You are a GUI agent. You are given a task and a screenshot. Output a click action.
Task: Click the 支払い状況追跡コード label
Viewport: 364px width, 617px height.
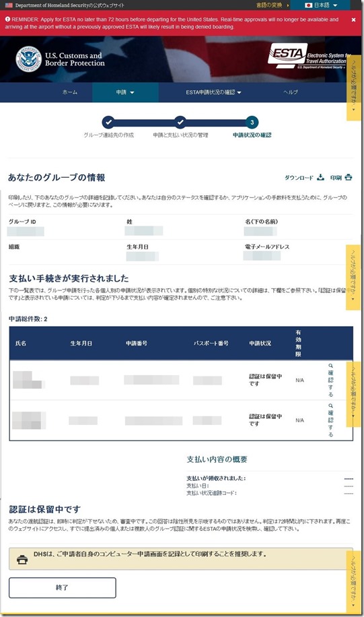tap(211, 492)
